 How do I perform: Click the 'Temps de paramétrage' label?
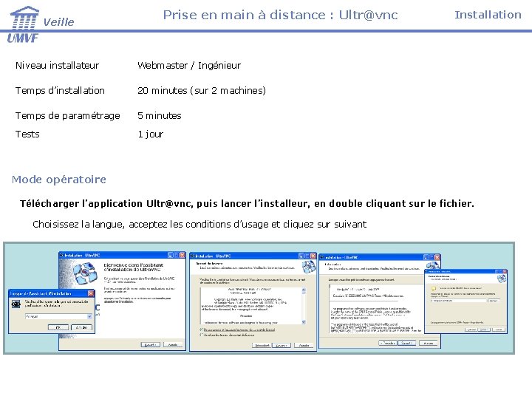click(67, 116)
